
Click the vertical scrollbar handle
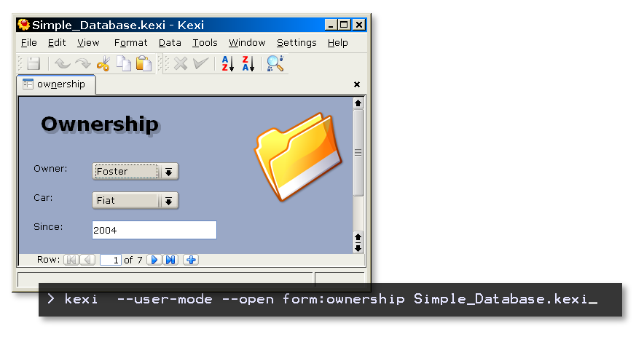358,152
